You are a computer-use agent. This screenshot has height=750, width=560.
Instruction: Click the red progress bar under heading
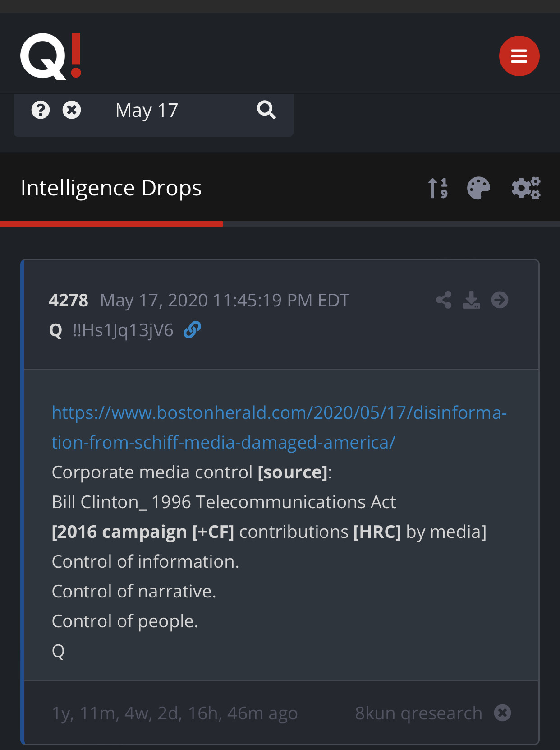pos(111,224)
